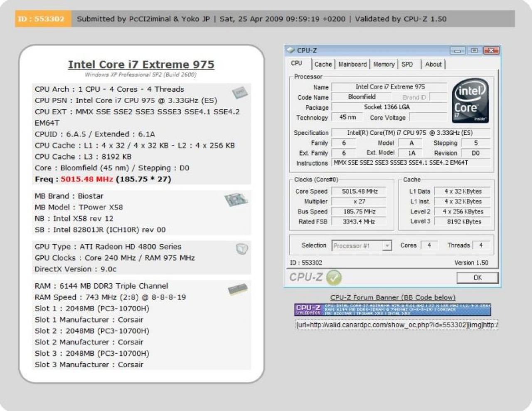This screenshot has height=411, width=532.
Task: Switch to the Mainboard tab
Action: click(352, 64)
